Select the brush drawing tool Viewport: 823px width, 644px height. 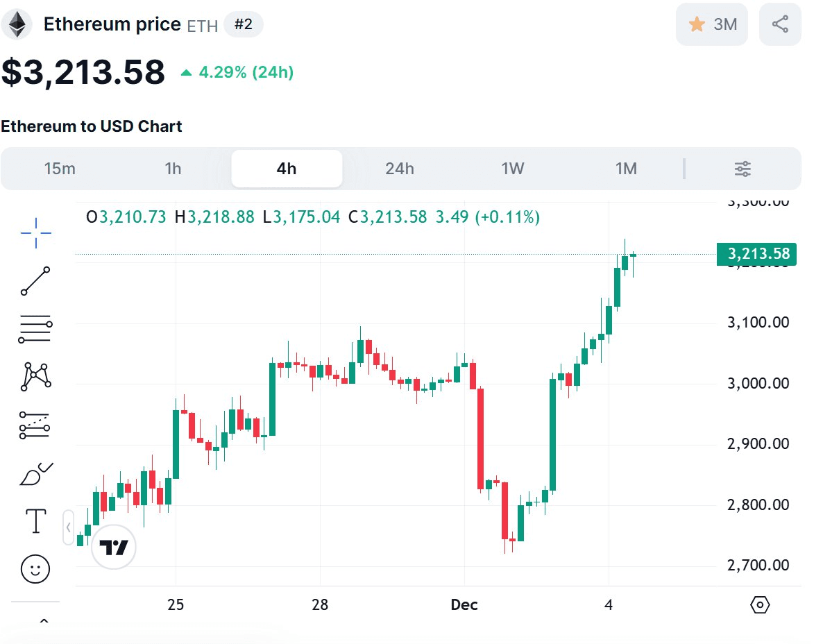click(35, 473)
